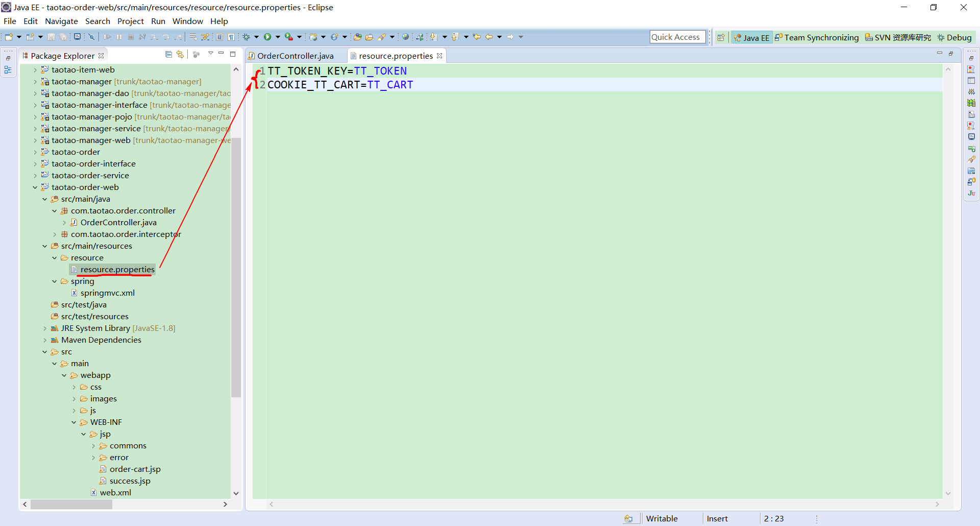Expand the taotao-manager project node
This screenshot has height=526, width=980.
[x=35, y=82]
